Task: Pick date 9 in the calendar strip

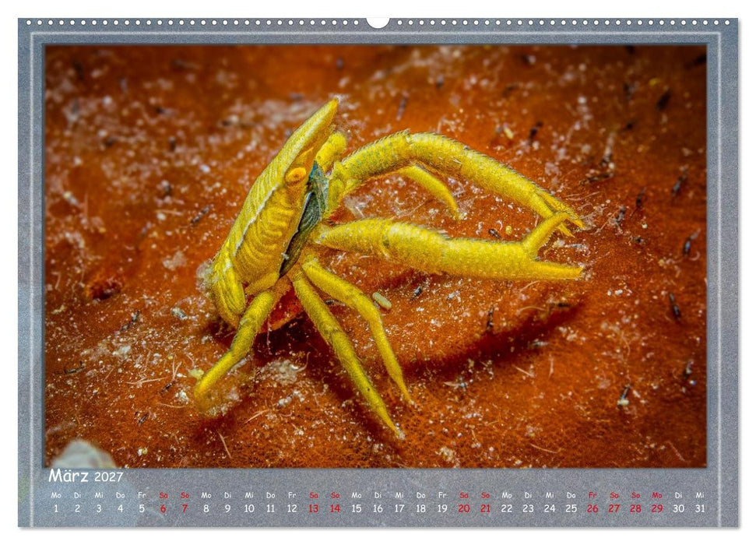Action: pos(227,508)
